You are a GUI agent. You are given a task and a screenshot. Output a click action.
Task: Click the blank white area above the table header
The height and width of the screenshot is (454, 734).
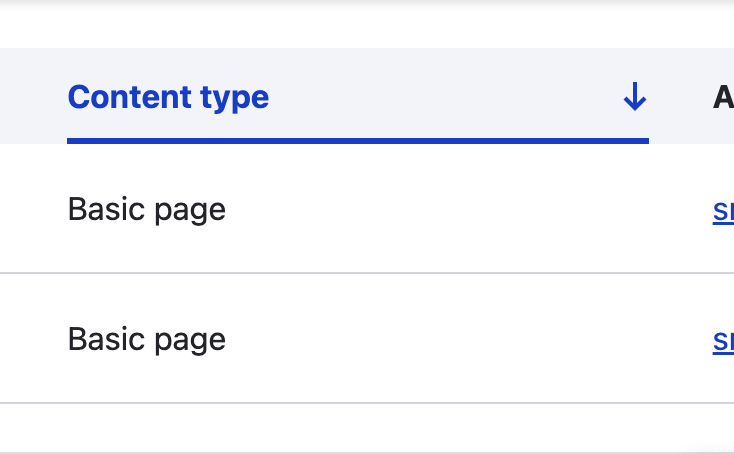pos(367,27)
